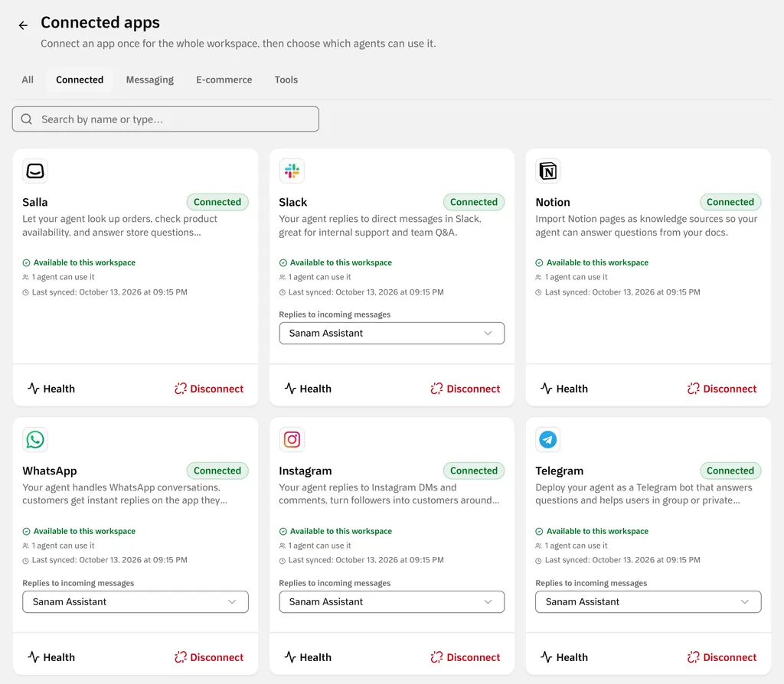Open Instagram's Sanam Assistant dropdown
784x684 pixels.
[391, 601]
